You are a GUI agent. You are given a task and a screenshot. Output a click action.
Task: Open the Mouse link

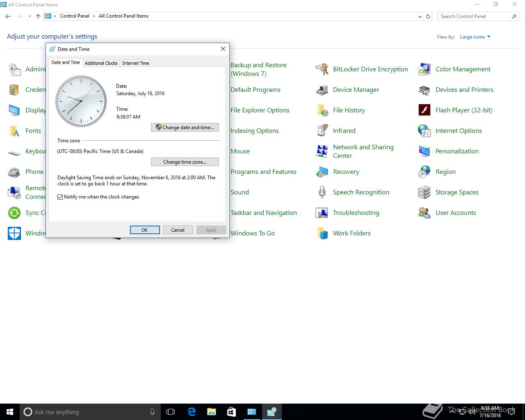point(240,151)
